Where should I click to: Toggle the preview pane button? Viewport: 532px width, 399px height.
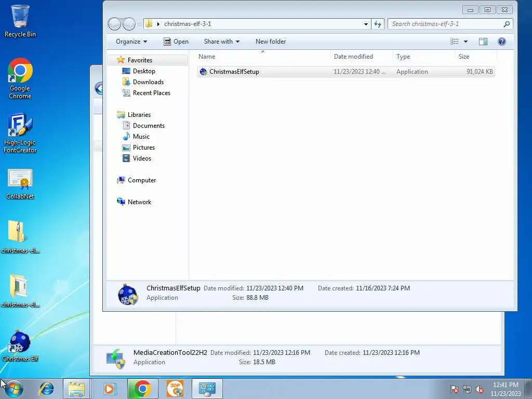(x=483, y=42)
